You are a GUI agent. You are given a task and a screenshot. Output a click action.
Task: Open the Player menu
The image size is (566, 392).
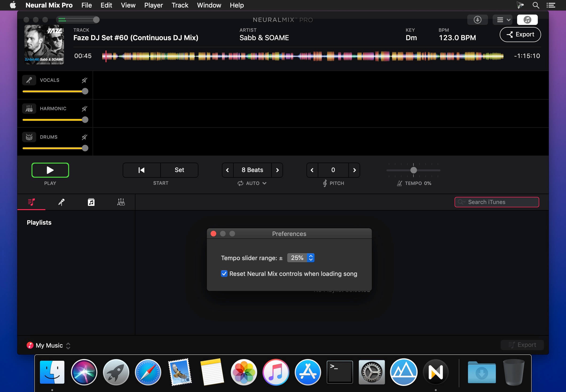[153, 5]
